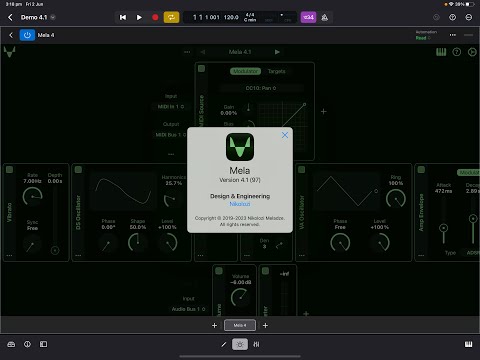Open the Browser icon in bottom bar
The width and height of the screenshot is (480, 360).
coord(11,344)
